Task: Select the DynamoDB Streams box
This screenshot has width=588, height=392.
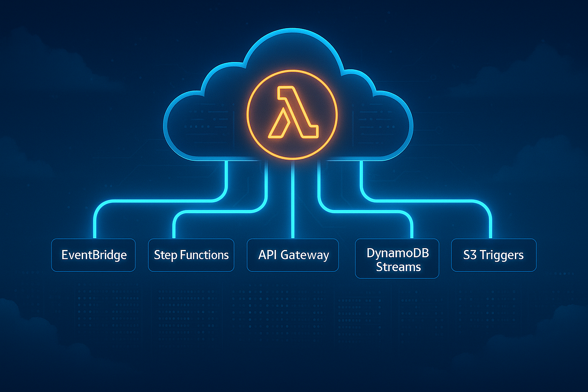Action: [397, 259]
